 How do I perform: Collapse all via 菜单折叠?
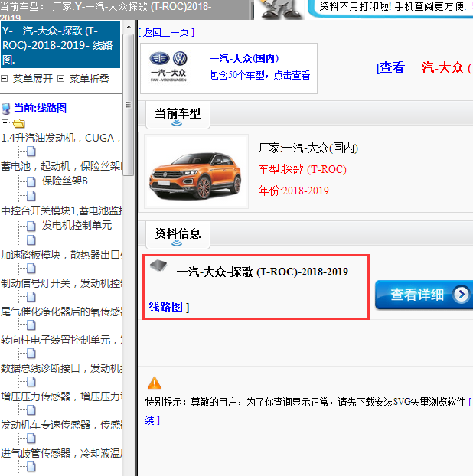[x=90, y=79]
